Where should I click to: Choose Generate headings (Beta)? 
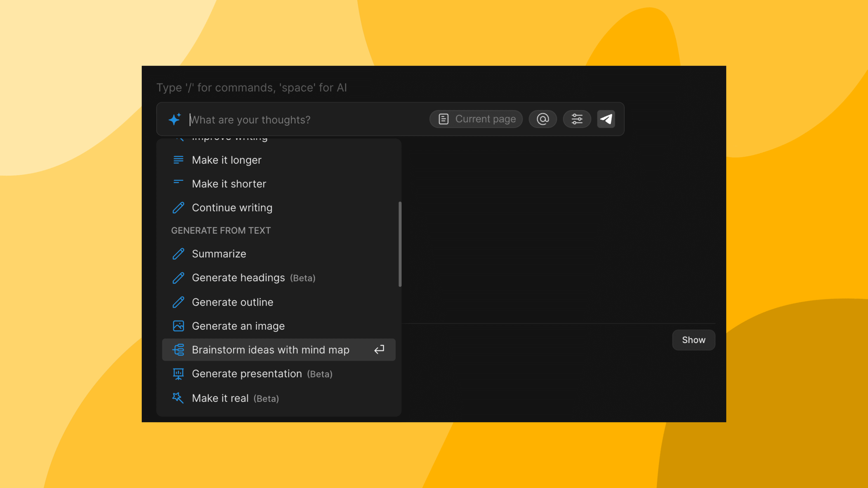pyautogui.click(x=238, y=278)
